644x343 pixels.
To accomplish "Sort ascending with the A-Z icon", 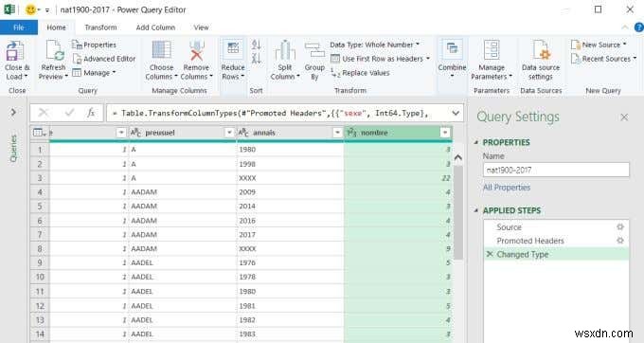I will [257, 45].
